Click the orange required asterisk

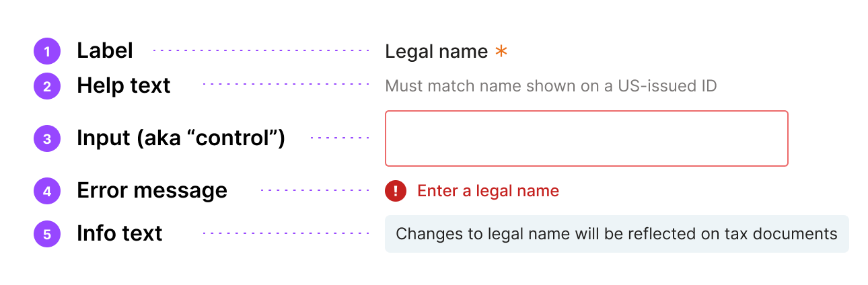click(501, 51)
